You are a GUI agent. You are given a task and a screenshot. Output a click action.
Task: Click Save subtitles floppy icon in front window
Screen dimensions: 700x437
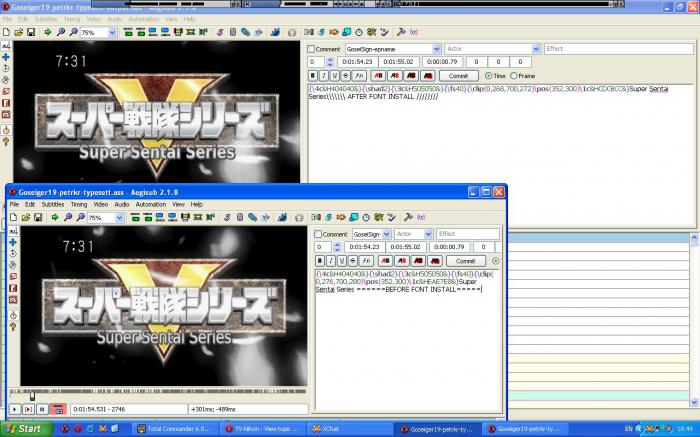click(38, 217)
